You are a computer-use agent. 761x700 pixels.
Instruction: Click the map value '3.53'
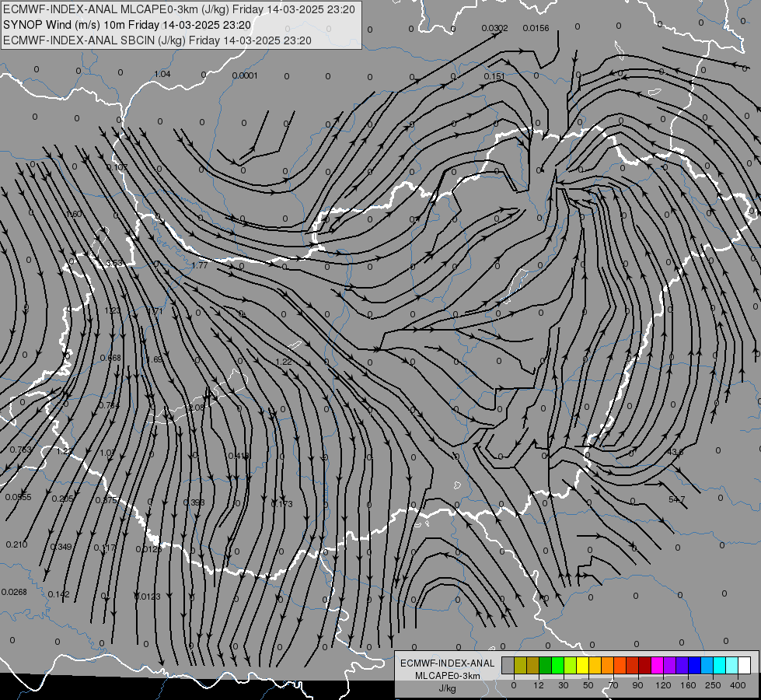pyautogui.click(x=114, y=264)
